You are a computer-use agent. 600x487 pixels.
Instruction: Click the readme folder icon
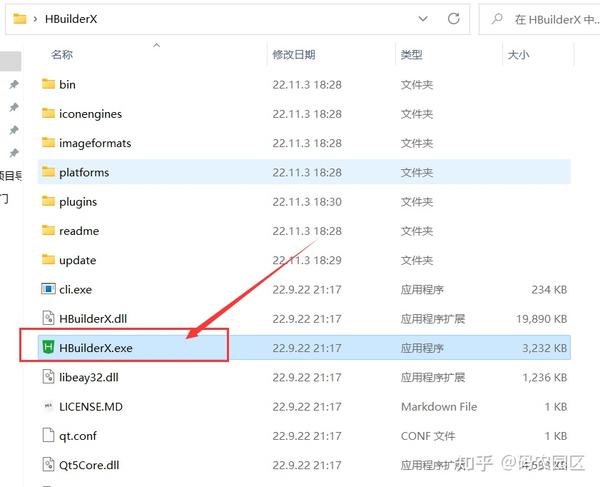pyautogui.click(x=48, y=230)
